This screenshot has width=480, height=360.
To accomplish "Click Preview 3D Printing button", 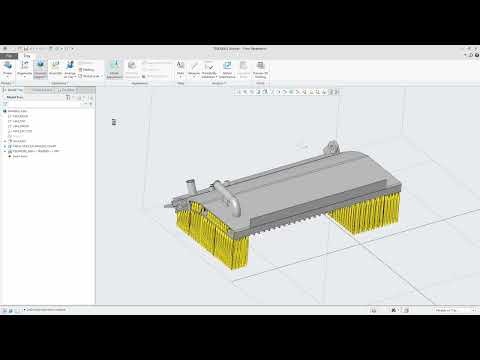I will click(260, 69).
